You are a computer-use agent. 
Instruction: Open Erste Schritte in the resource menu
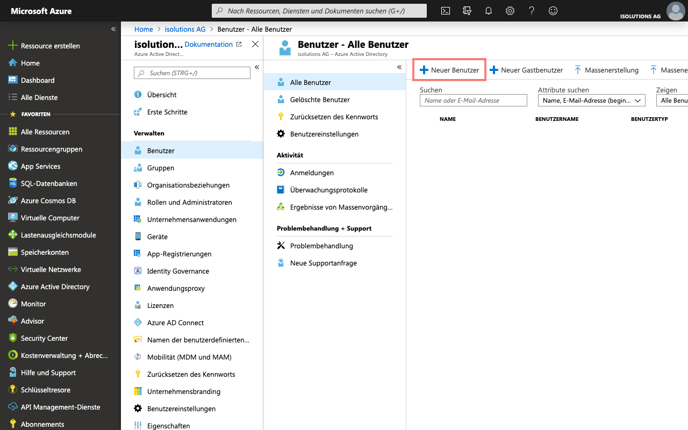(167, 112)
